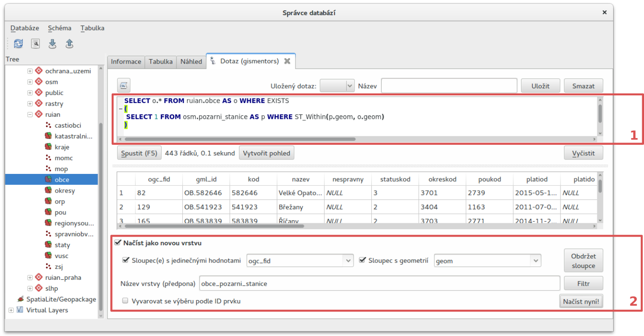Switch to the Náhled tab
Screen dimensions: 644x336
click(x=191, y=62)
